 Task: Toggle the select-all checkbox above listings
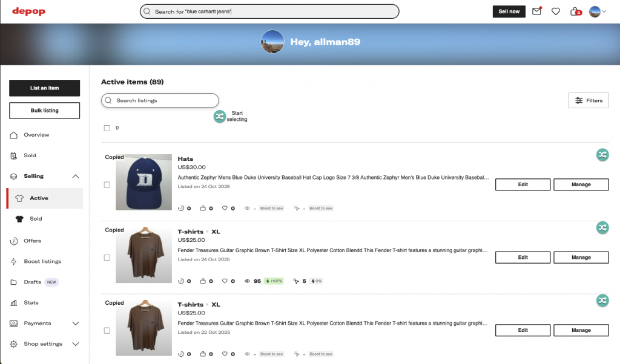click(x=107, y=128)
